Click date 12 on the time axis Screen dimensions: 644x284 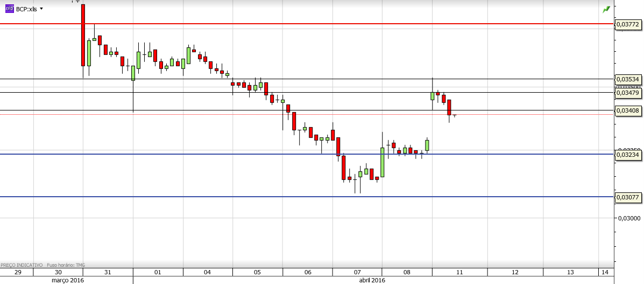[515, 273]
